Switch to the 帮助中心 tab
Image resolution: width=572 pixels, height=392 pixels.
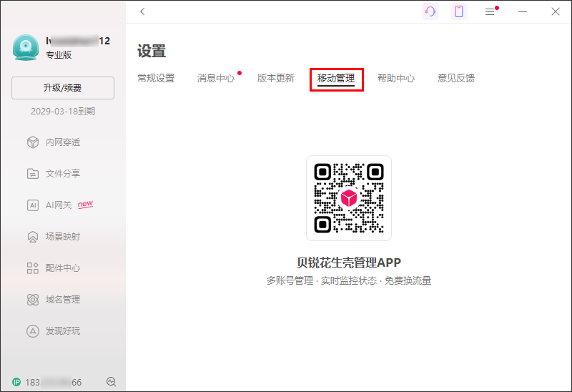396,78
